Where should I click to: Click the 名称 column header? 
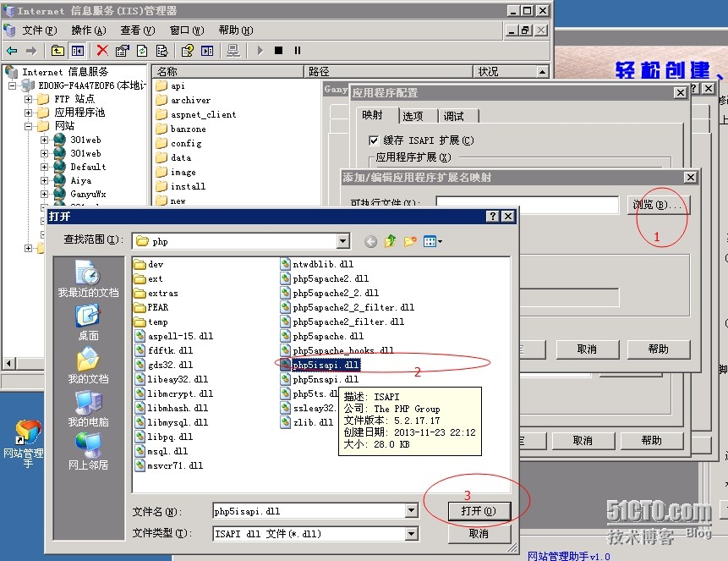[228, 72]
